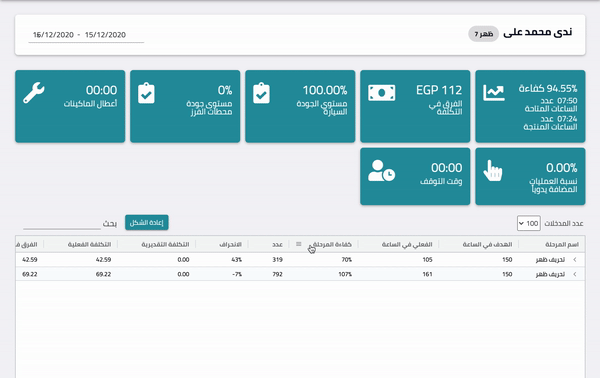
Task: Sort by الهدف في الساعة column header
Action: tap(487, 244)
